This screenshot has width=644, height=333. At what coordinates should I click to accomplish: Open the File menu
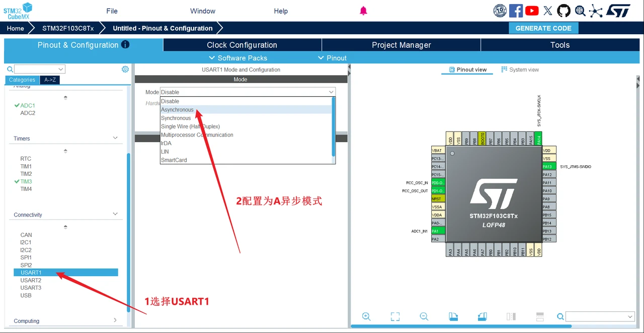coord(112,11)
